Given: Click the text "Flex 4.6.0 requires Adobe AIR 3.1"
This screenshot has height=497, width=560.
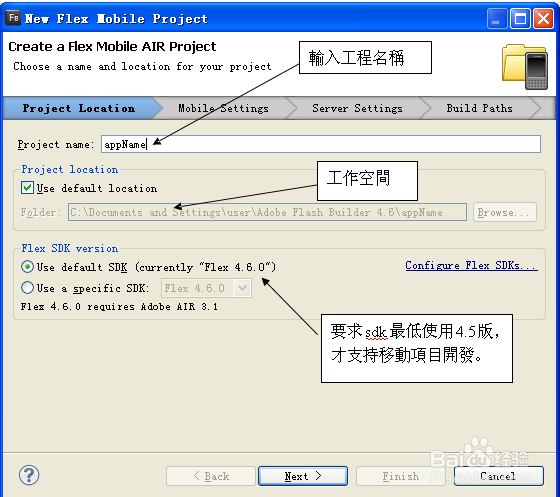Looking at the screenshot, I should click(x=119, y=306).
